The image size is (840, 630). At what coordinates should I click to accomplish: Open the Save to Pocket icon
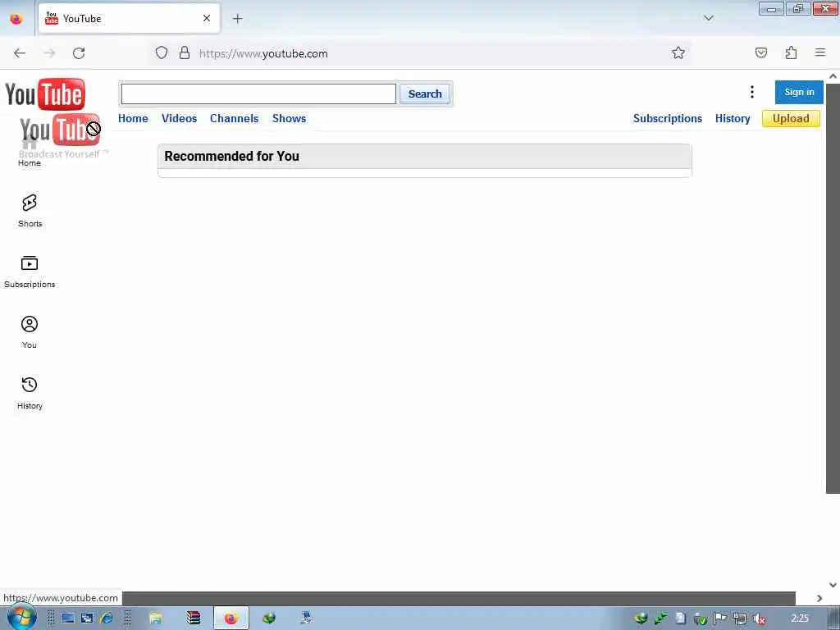click(x=761, y=53)
